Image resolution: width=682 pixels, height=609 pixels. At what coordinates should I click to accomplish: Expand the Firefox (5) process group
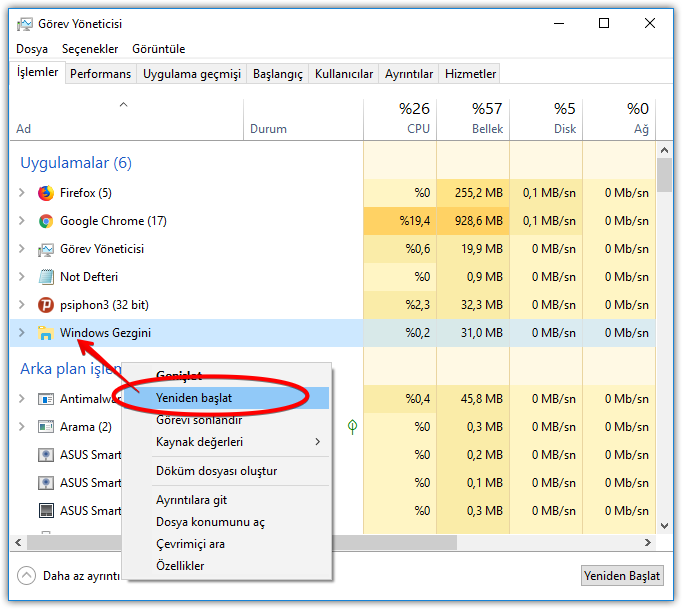point(21,193)
